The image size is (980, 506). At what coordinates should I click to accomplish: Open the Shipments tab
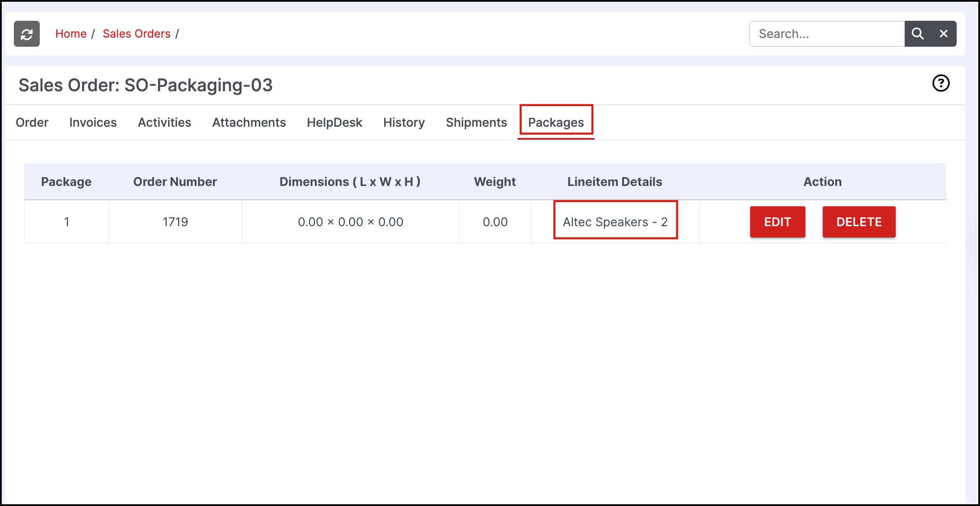[476, 122]
